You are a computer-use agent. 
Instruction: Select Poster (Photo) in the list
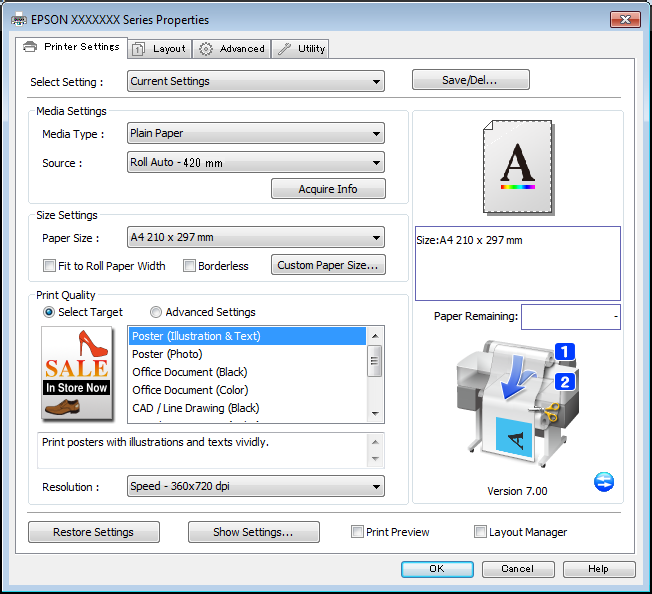[x=247, y=354]
